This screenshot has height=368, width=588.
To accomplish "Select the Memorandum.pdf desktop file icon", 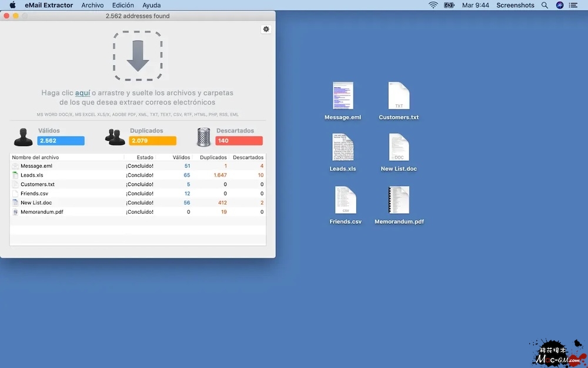I will pos(399,200).
